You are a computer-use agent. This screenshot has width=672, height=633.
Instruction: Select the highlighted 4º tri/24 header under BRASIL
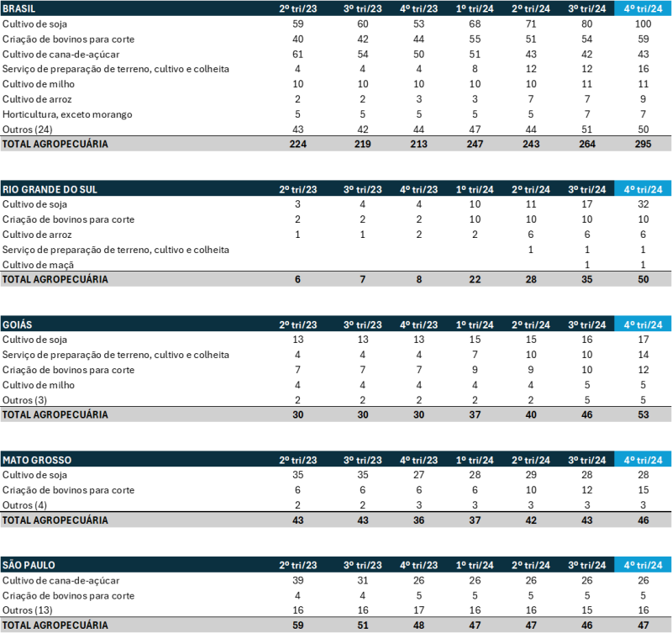pyautogui.click(x=643, y=8)
